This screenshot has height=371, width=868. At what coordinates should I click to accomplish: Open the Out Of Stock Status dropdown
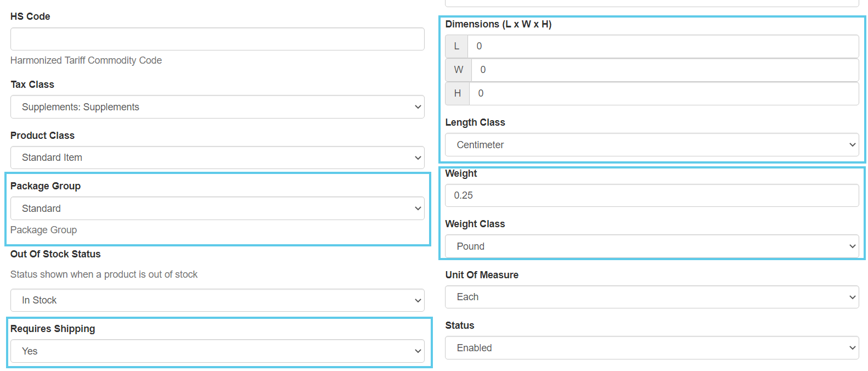pyautogui.click(x=217, y=300)
